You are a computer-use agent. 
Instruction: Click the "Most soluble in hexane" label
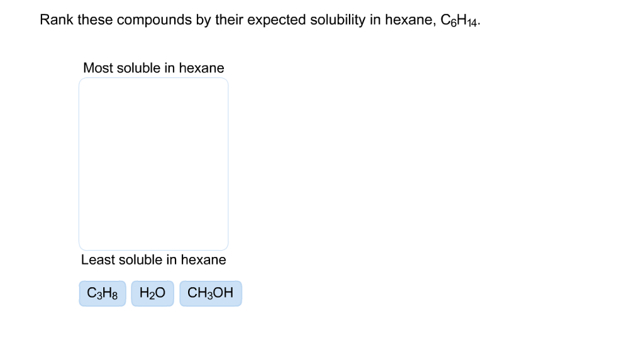pos(153,68)
